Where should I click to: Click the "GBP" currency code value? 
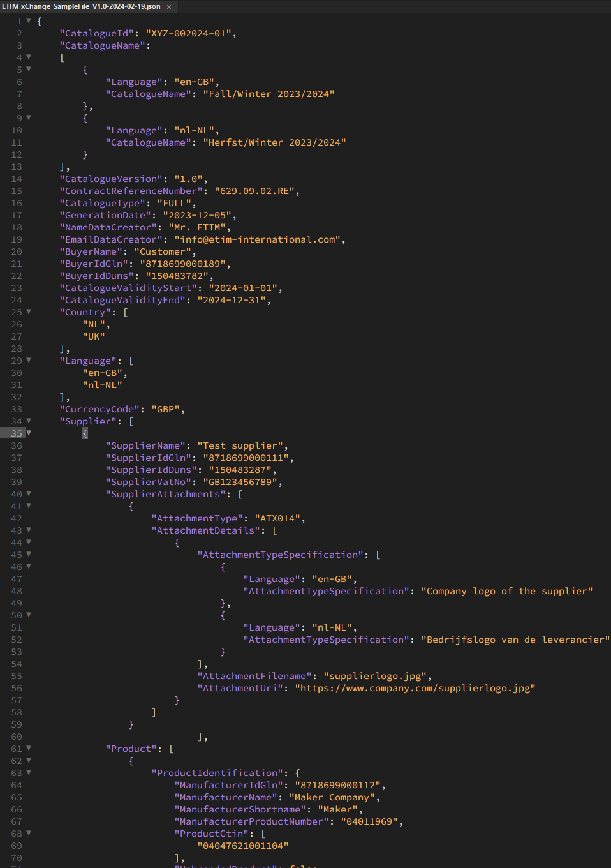click(x=165, y=409)
